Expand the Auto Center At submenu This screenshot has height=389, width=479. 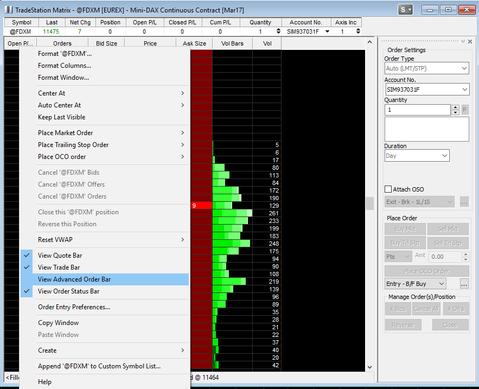[x=104, y=105]
